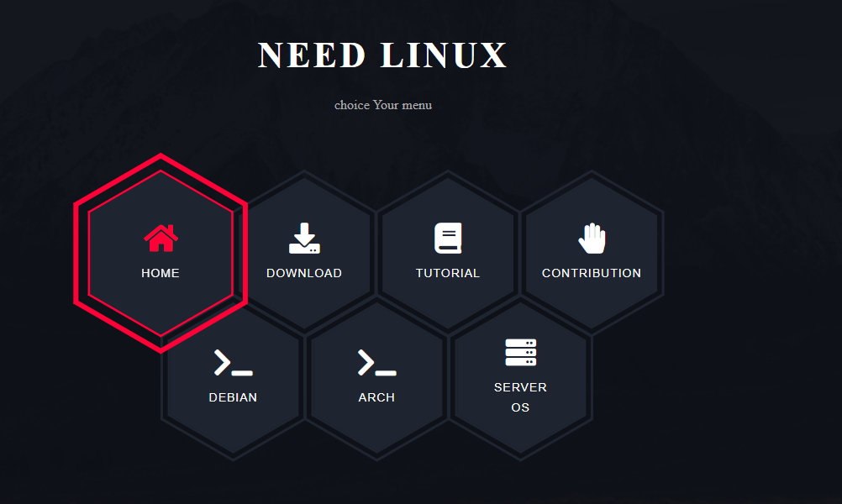
Task: Select the server stack icon
Action: [520, 352]
